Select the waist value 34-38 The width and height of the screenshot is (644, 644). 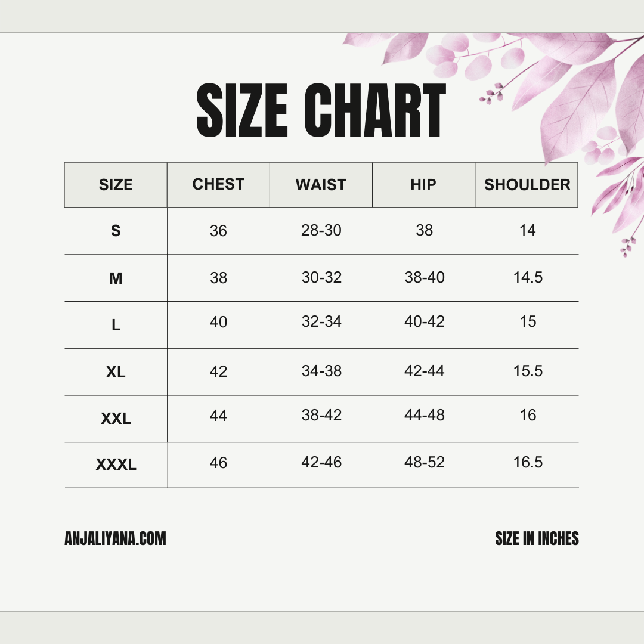tap(321, 371)
